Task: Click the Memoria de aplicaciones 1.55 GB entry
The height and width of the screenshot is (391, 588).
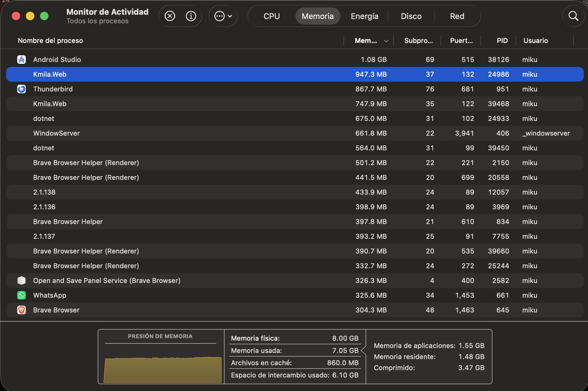Action: (429, 346)
